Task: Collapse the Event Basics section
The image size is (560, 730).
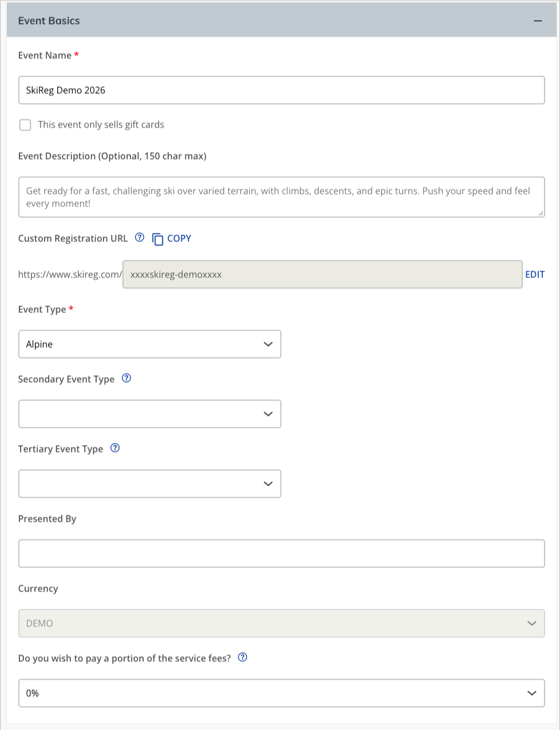Action: (537, 21)
